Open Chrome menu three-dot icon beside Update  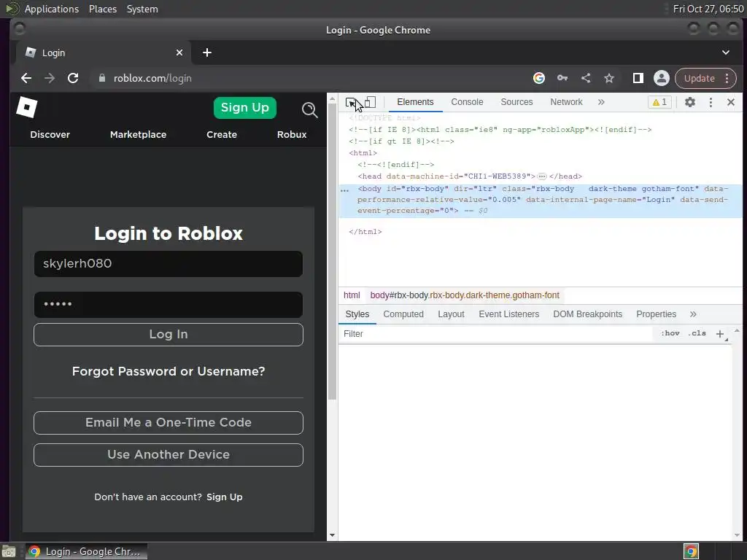click(727, 78)
